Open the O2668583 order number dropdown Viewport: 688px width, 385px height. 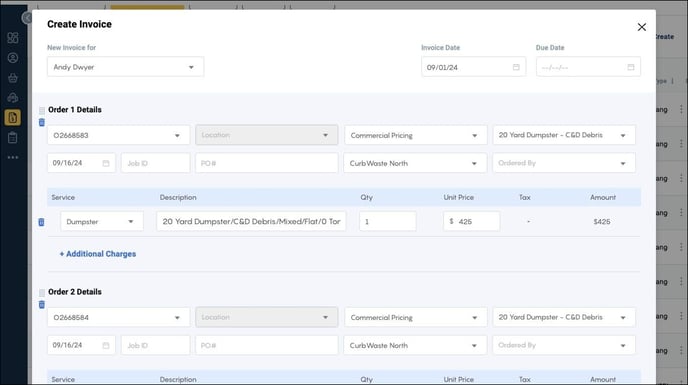118,135
